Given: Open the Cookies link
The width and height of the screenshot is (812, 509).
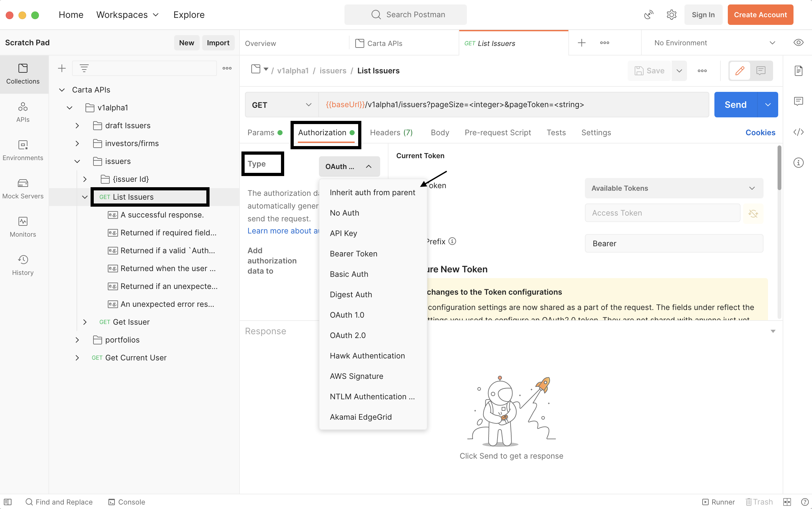Looking at the screenshot, I should coord(760,133).
